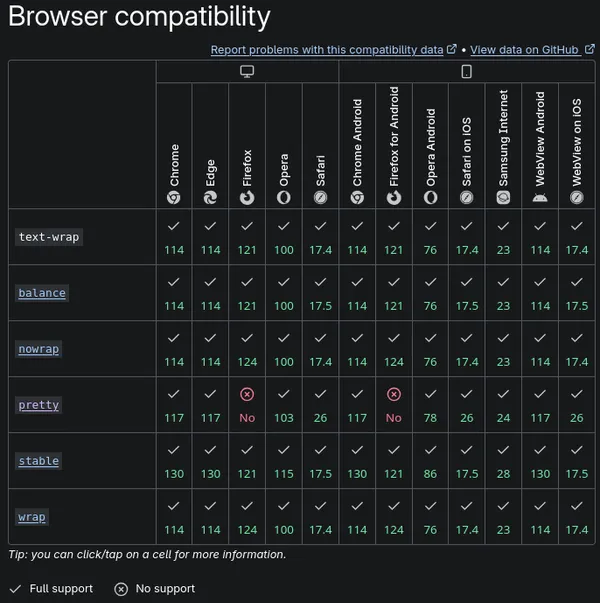
Task: Click the stable WebView on iOS value 17.5
Action: coord(577,474)
